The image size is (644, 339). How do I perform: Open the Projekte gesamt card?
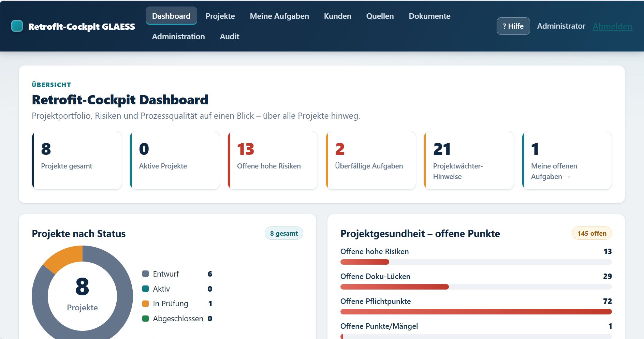click(x=77, y=160)
